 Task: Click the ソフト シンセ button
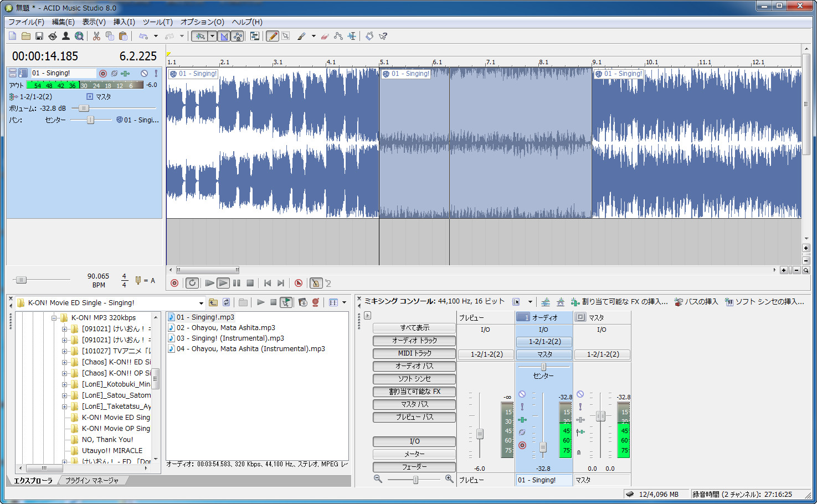click(414, 379)
